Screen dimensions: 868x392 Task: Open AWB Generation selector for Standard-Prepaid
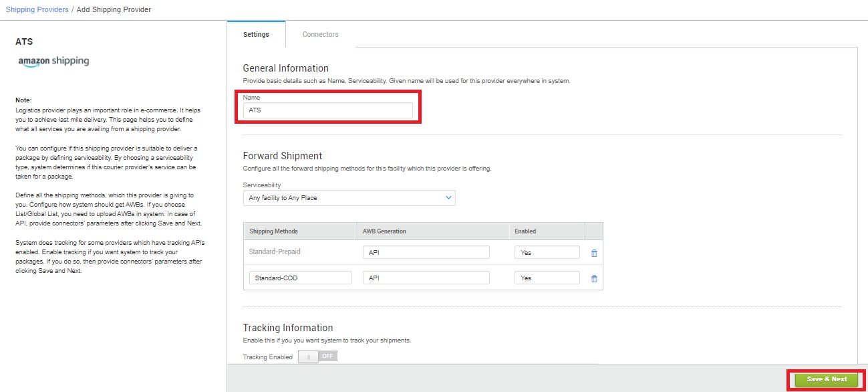(x=426, y=252)
